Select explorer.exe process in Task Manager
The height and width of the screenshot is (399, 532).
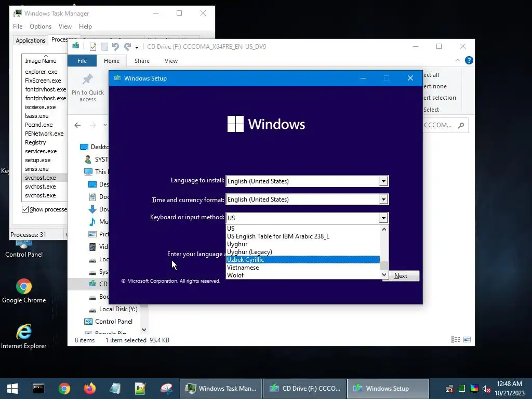(x=41, y=72)
